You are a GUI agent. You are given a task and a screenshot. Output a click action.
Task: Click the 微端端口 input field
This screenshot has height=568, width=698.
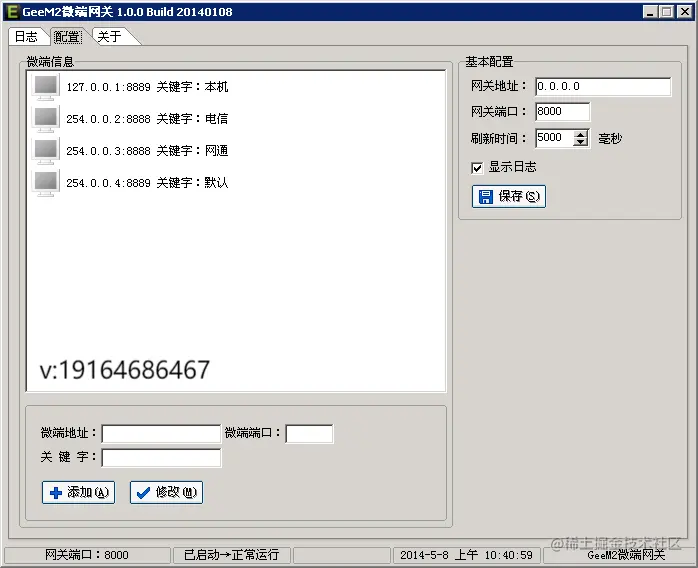309,434
